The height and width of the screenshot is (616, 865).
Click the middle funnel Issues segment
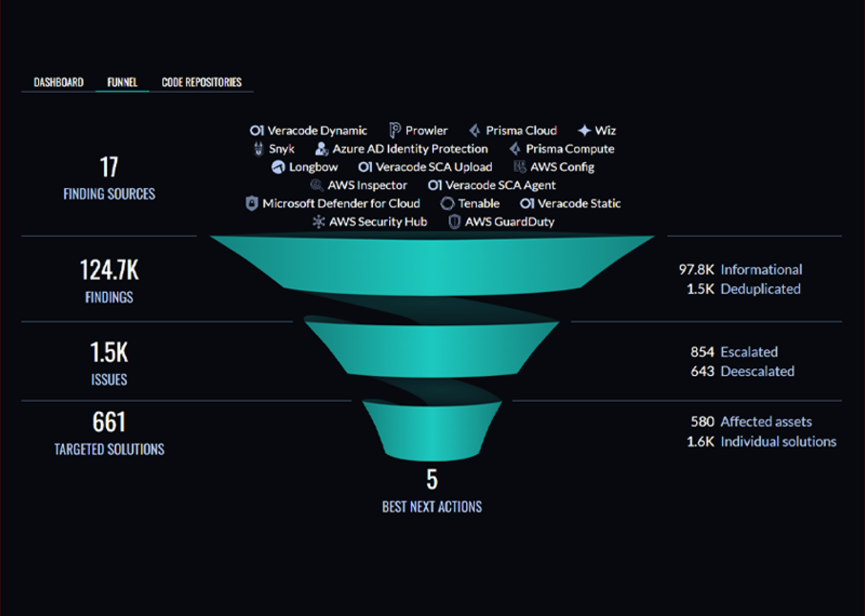click(x=432, y=350)
